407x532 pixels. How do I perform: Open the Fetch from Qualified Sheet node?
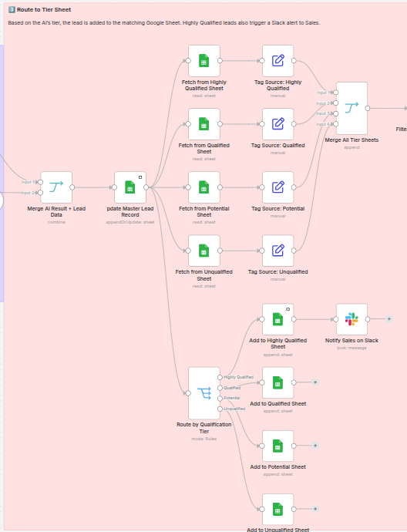(x=203, y=124)
